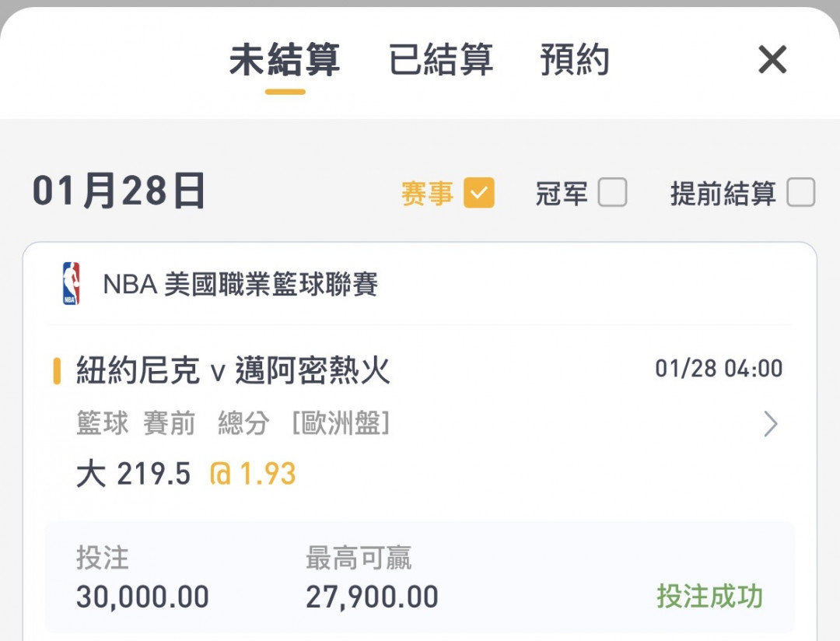Click the 01月28日 date heading
Screen dimensions: 840x641
point(118,191)
